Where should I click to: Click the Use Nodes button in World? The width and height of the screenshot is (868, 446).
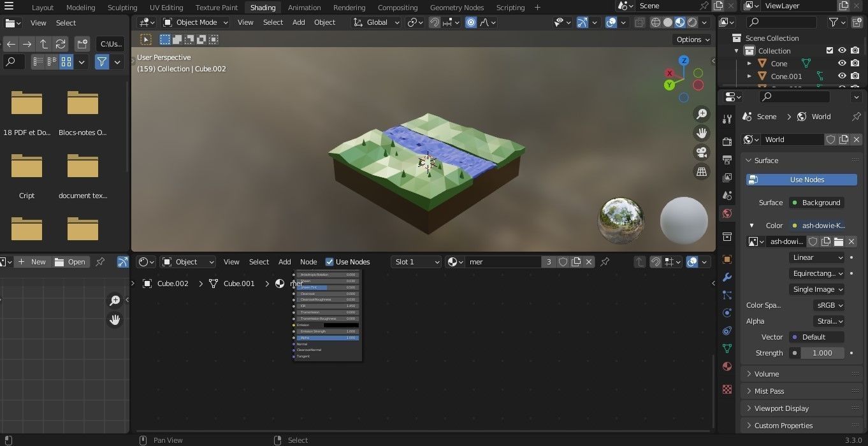pyautogui.click(x=802, y=180)
